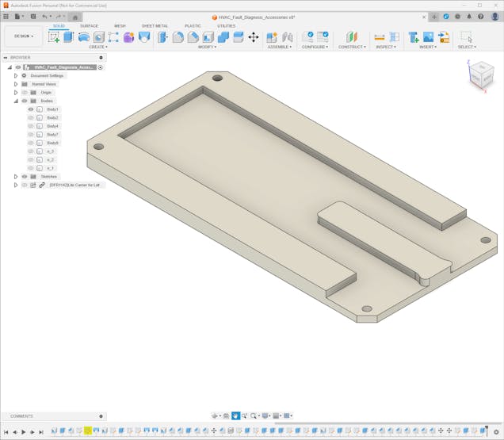Screen dimensions: 504x440
Task: Open the Design workspace dropdown
Action: tap(23, 36)
